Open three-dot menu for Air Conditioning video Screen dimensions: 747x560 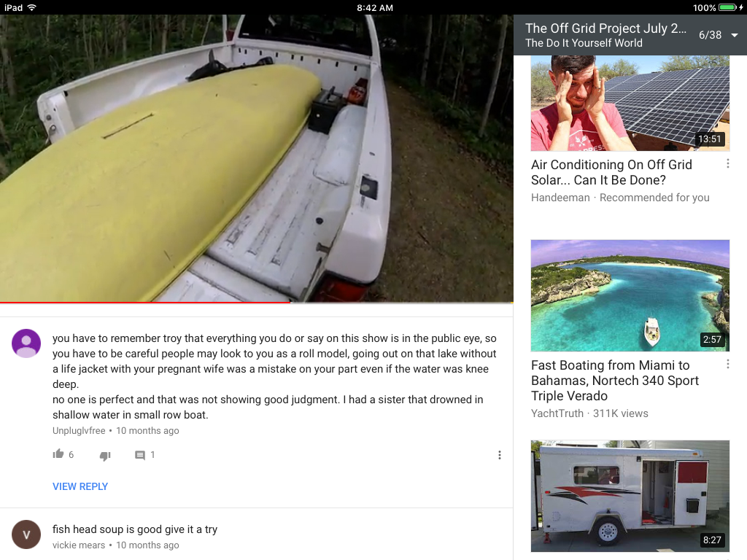coord(727,164)
